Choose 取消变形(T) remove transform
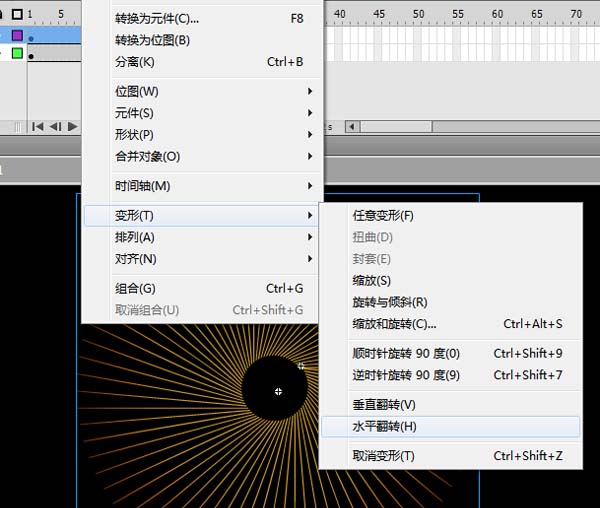The height and width of the screenshot is (508, 600). 450,456
